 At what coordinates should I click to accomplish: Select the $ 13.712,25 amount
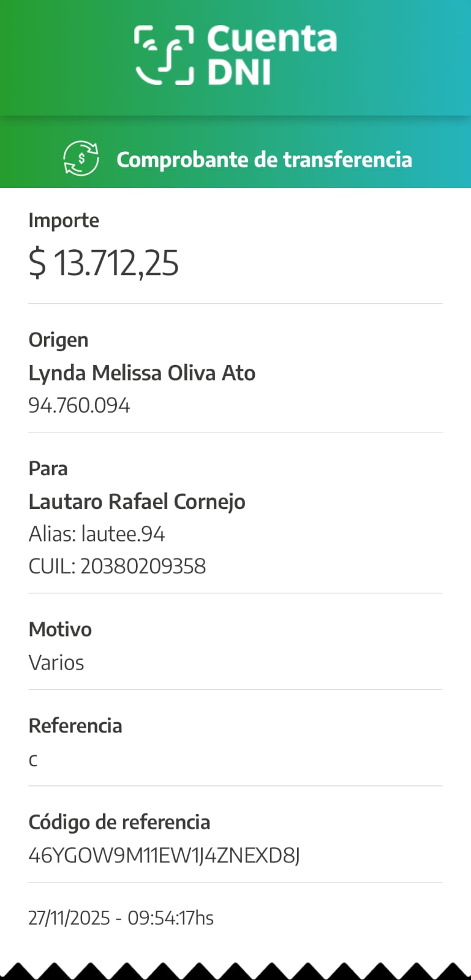click(104, 263)
